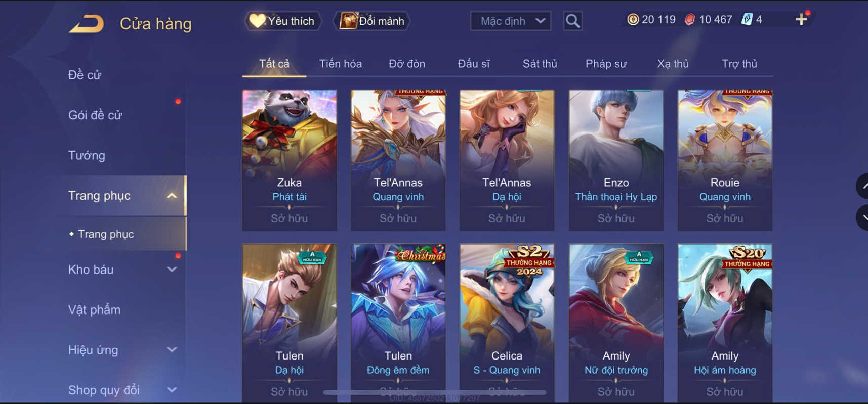The image size is (868, 404).
Task: Click the blue ticket currency icon
Action: (747, 19)
